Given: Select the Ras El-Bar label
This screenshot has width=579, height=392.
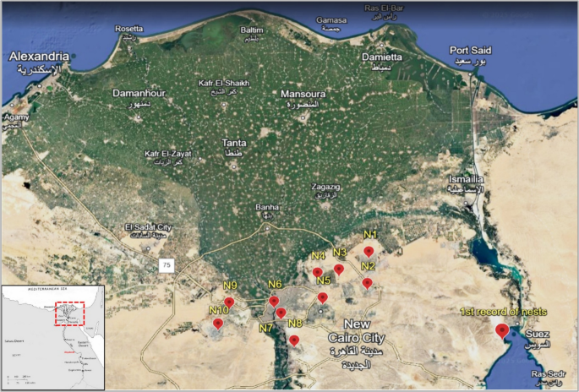Looking at the screenshot, I should (x=382, y=12).
